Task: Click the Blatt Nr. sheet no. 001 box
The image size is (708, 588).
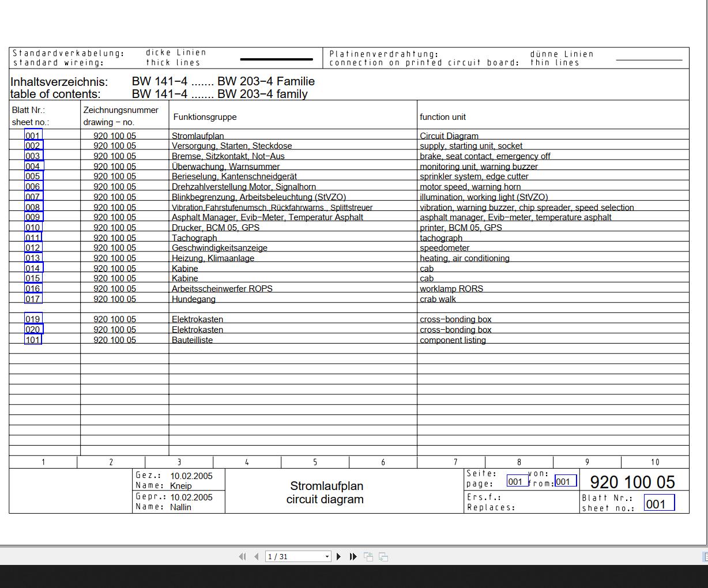Action: (x=658, y=504)
